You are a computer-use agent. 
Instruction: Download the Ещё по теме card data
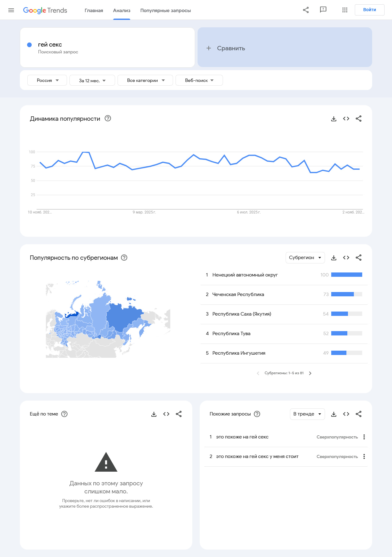[154, 414]
